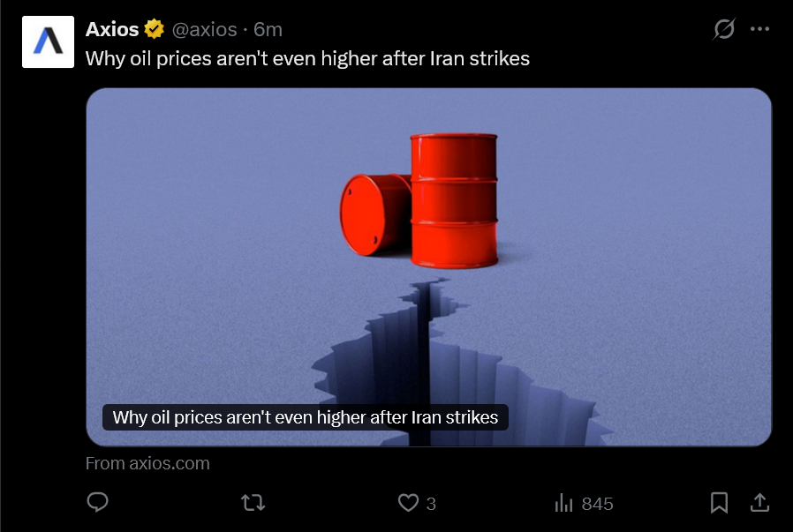Viewport: 793px width, 532px height.
Task: Open the three-dots more options menu
Action: [759, 29]
